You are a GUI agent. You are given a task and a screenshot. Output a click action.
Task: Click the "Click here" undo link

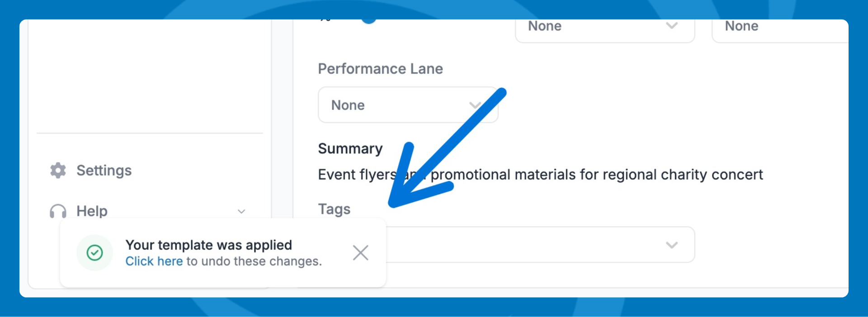[x=154, y=261]
